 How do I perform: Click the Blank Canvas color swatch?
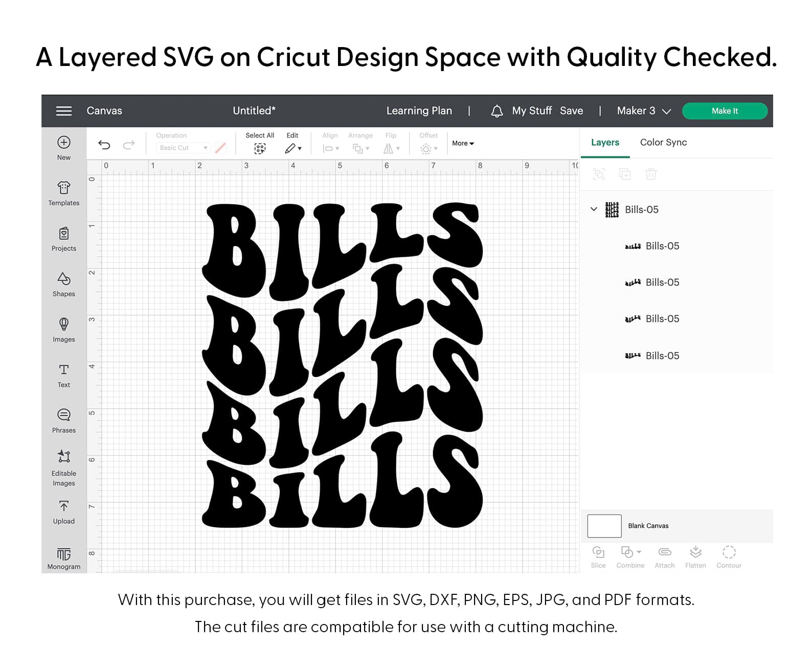pyautogui.click(x=604, y=526)
